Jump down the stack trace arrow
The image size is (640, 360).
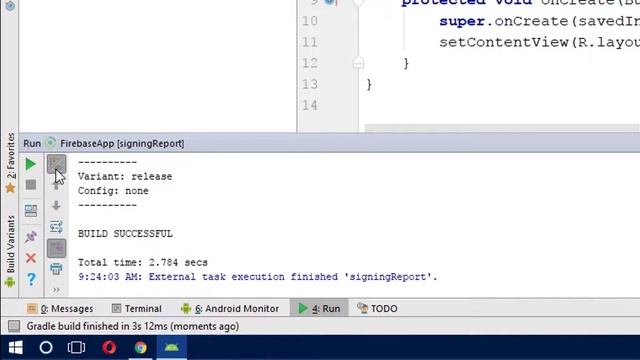56,205
